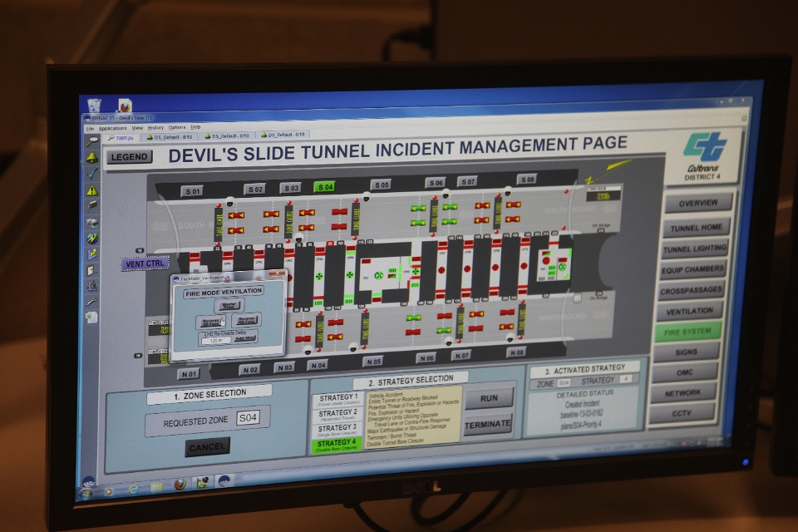Open the VENTILATION page
Viewport: 798px width, 532px height.
tap(690, 311)
